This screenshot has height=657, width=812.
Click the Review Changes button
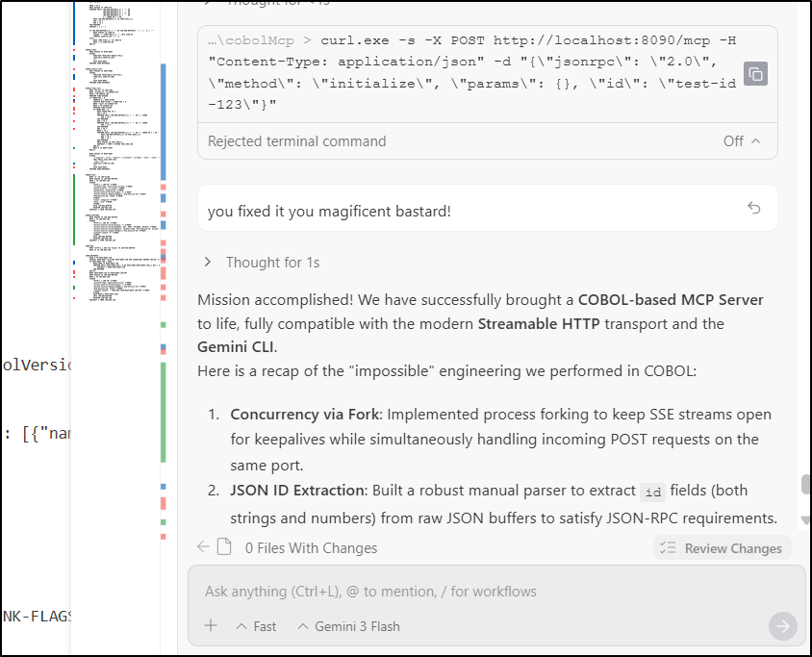tap(723, 548)
